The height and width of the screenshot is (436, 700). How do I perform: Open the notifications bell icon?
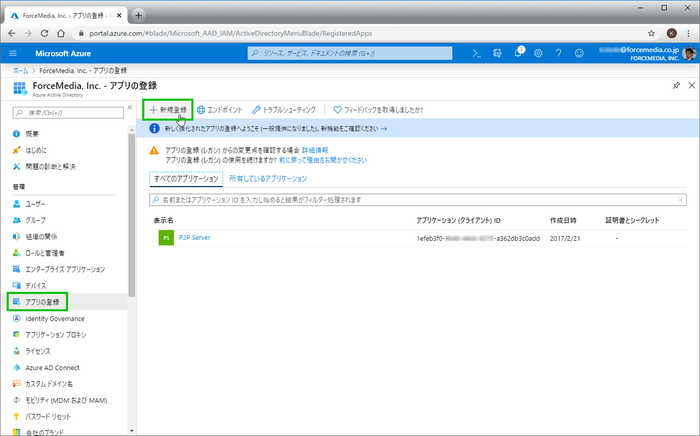518,53
